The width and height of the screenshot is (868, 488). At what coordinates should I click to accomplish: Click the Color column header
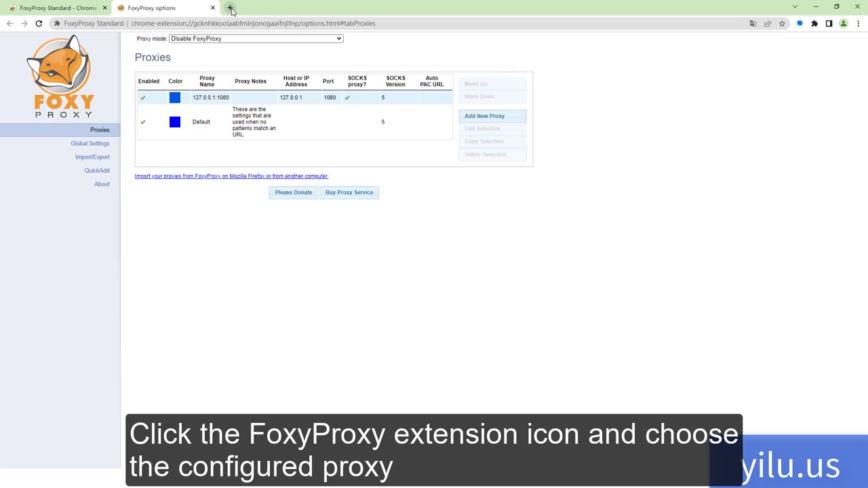176,81
